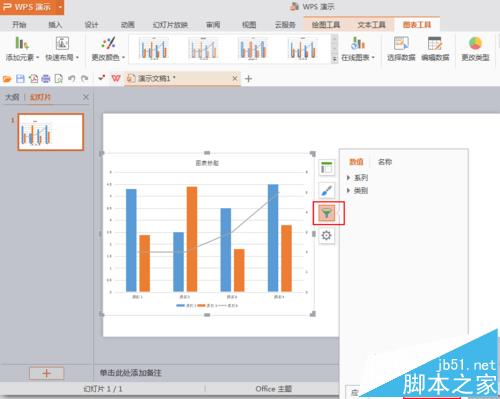Select the third chart style thumbnail in ribbon

click(253, 49)
